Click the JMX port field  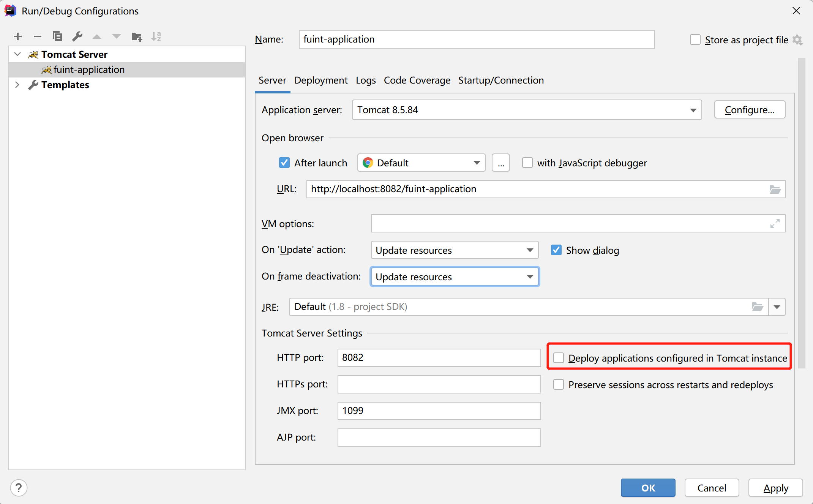coord(439,411)
